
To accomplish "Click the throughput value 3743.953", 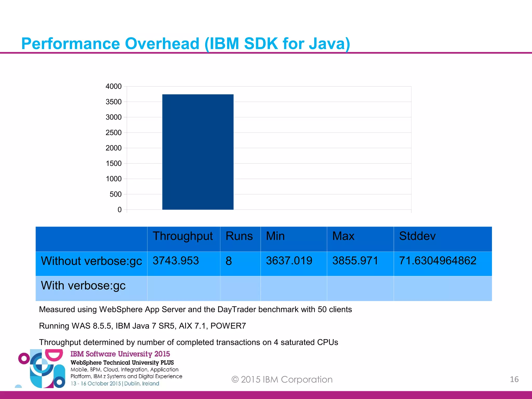I will pyautogui.click(x=176, y=261).
